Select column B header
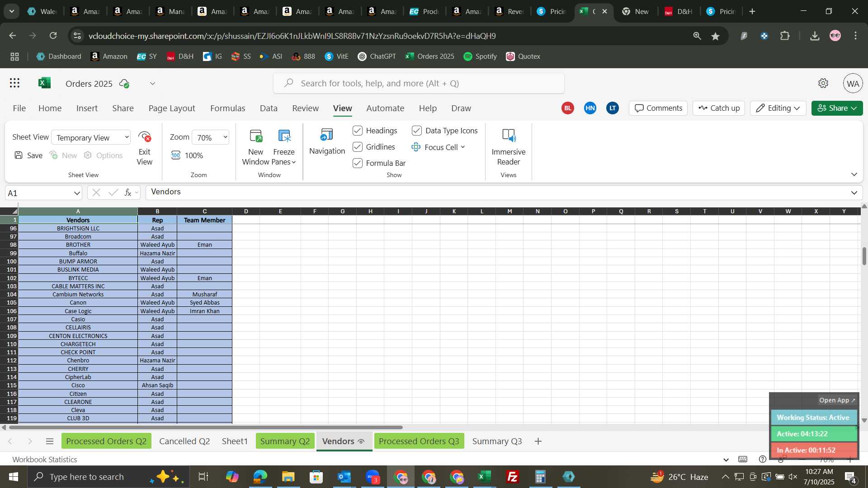 [x=157, y=211]
